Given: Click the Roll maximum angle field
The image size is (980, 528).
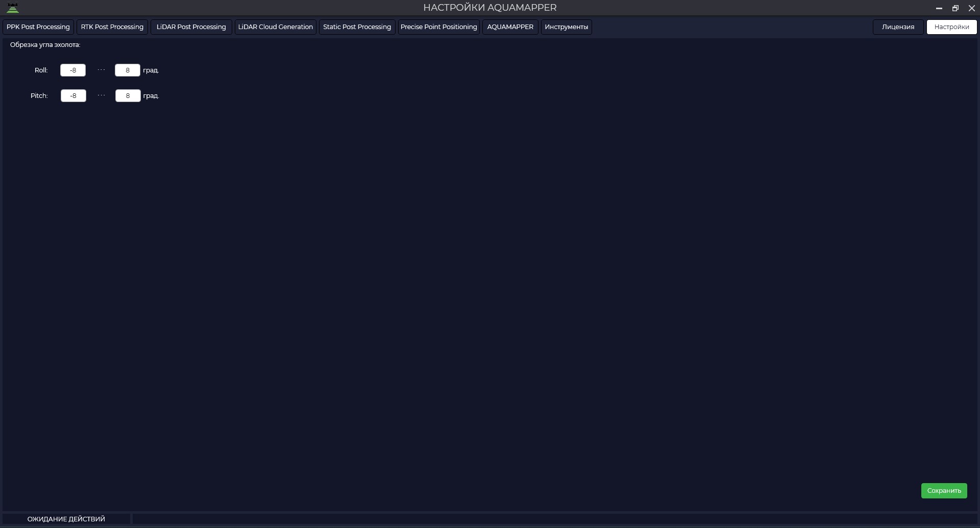Looking at the screenshot, I should point(128,70).
